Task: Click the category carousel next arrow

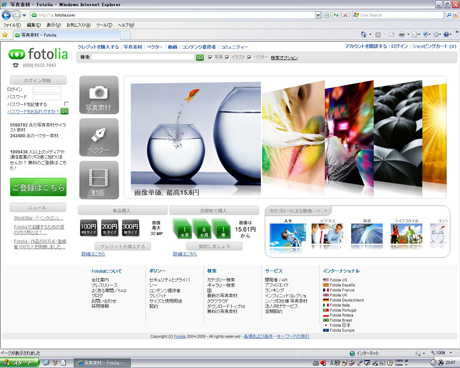Action: click(326, 211)
